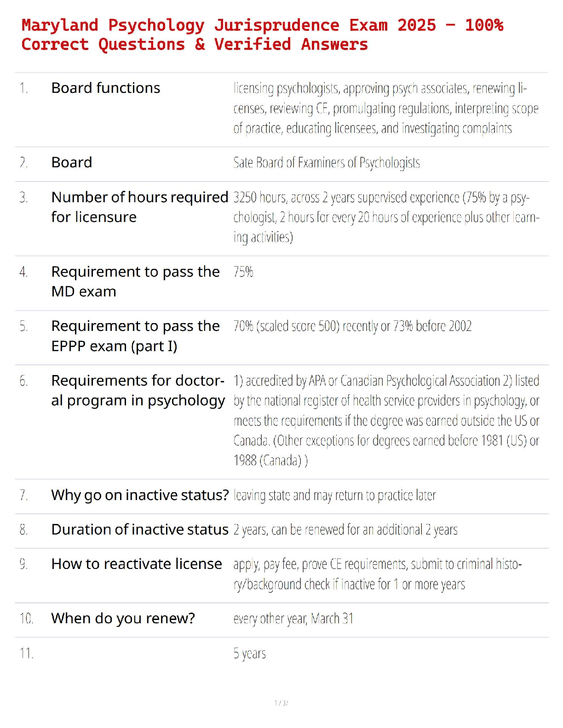This screenshot has width=563, height=728.
Task: Select the EPPP exam (part I) term
Action: (x=135, y=336)
